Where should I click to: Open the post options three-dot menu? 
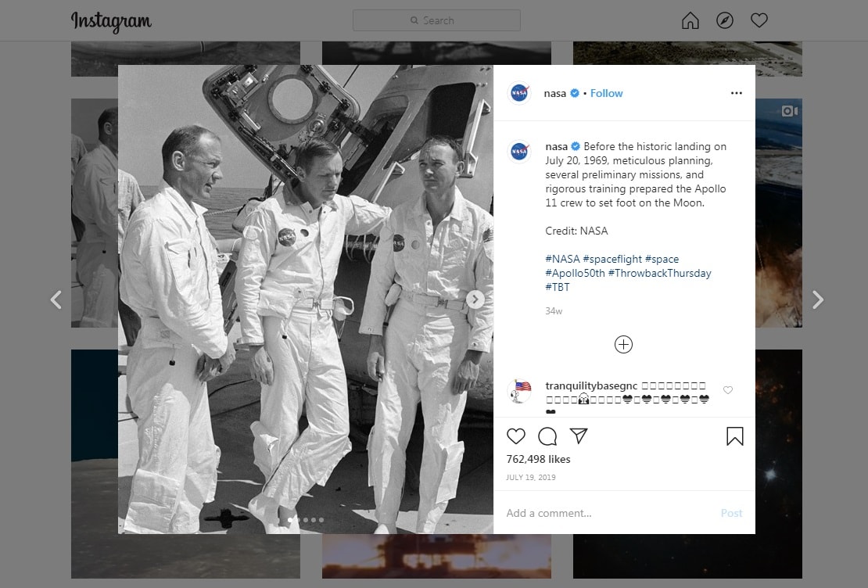click(x=736, y=93)
